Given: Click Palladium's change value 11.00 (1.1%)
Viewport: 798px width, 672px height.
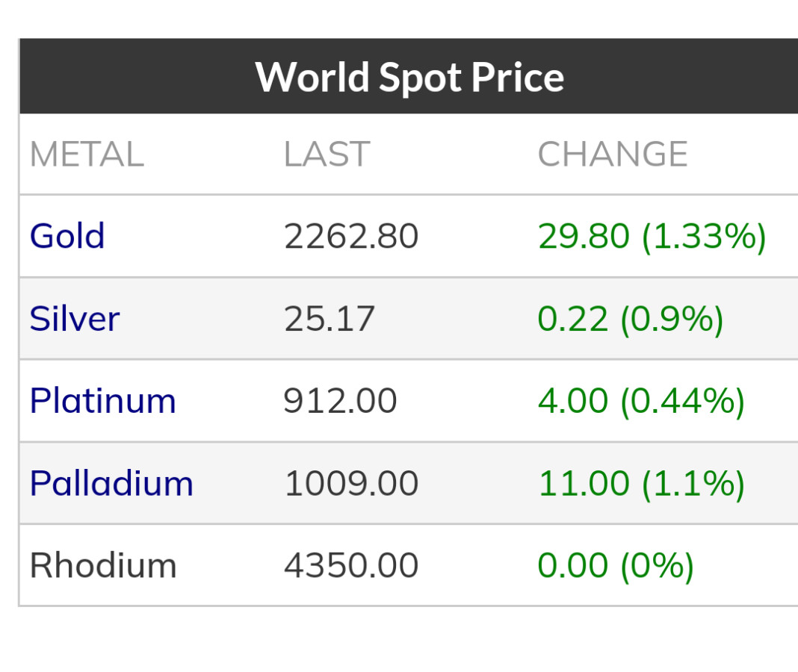Looking at the screenshot, I should click(641, 483).
